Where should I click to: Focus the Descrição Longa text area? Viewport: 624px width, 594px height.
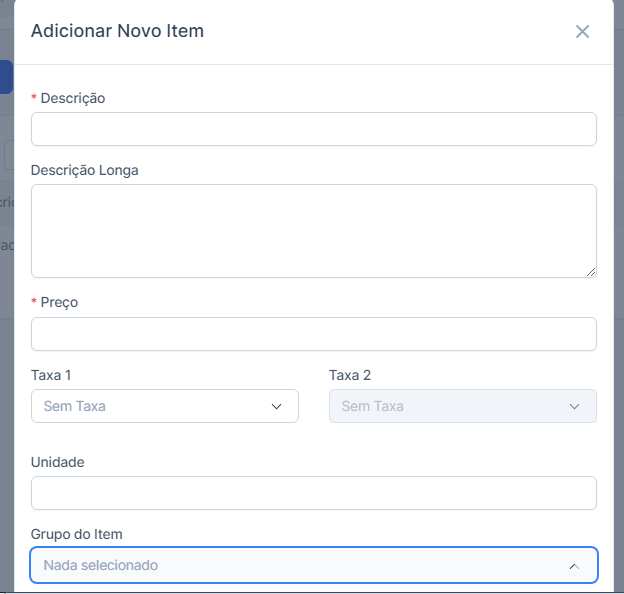313,230
